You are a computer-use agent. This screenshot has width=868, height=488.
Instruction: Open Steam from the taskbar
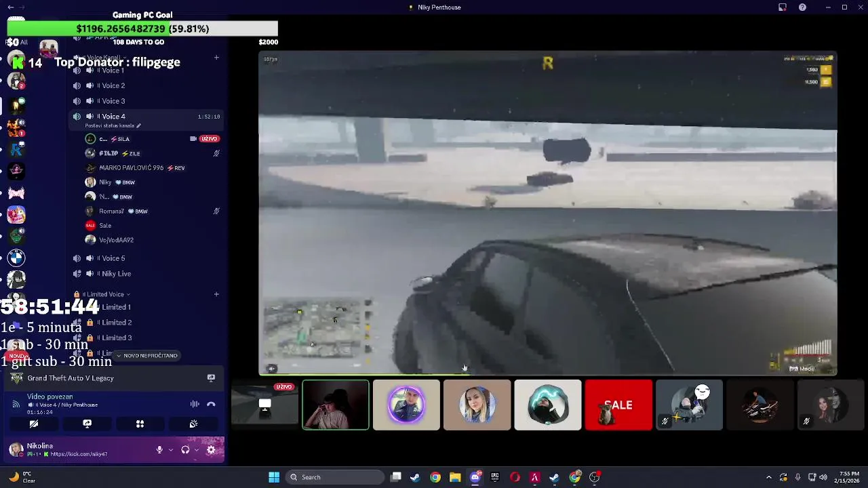pyautogui.click(x=415, y=477)
